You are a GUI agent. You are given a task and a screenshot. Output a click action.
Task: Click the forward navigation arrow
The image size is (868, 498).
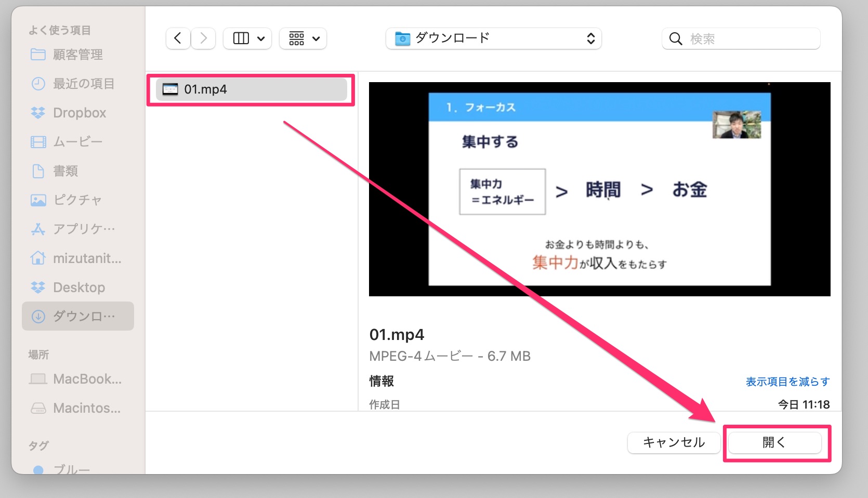pyautogui.click(x=203, y=38)
